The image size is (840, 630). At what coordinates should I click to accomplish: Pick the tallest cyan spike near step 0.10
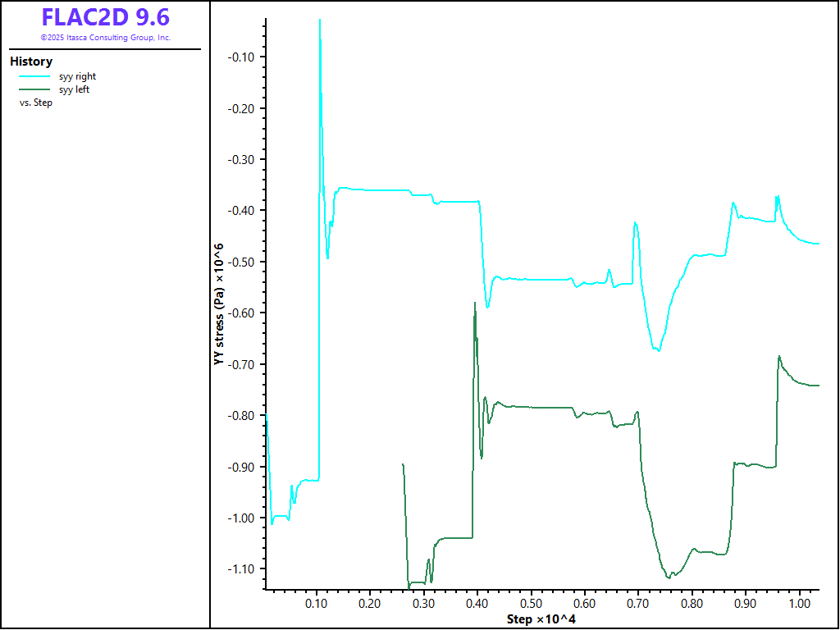point(319,21)
